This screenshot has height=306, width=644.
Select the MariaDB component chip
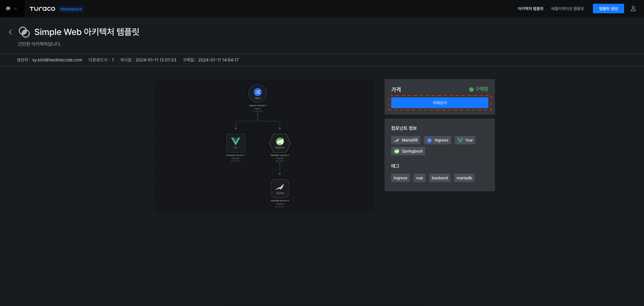(406, 140)
